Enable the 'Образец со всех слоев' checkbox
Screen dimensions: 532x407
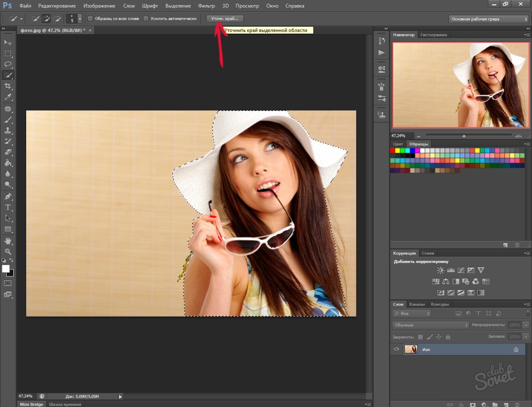(x=90, y=19)
